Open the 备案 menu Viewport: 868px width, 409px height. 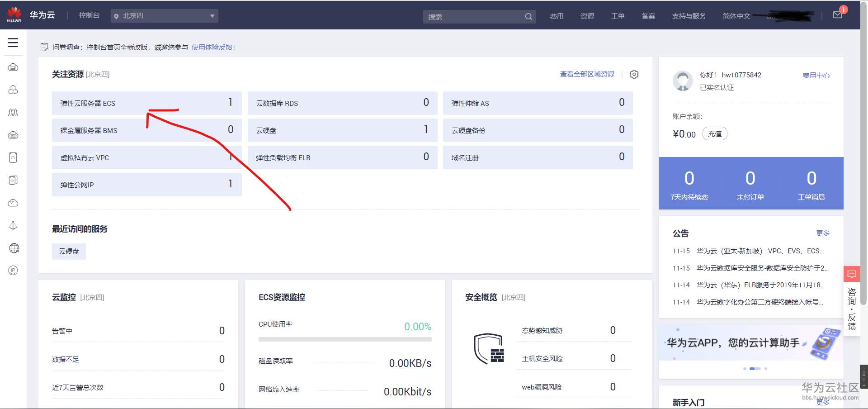click(648, 16)
